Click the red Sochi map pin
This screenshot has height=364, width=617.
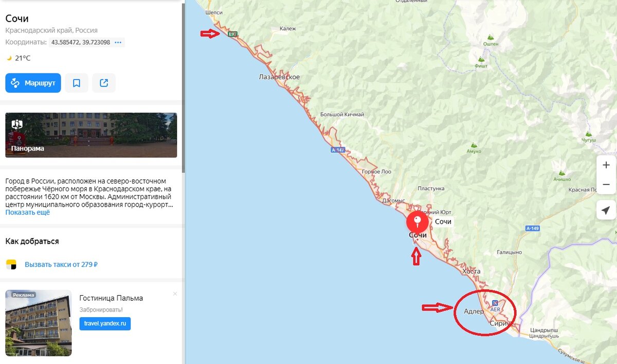[x=417, y=223]
